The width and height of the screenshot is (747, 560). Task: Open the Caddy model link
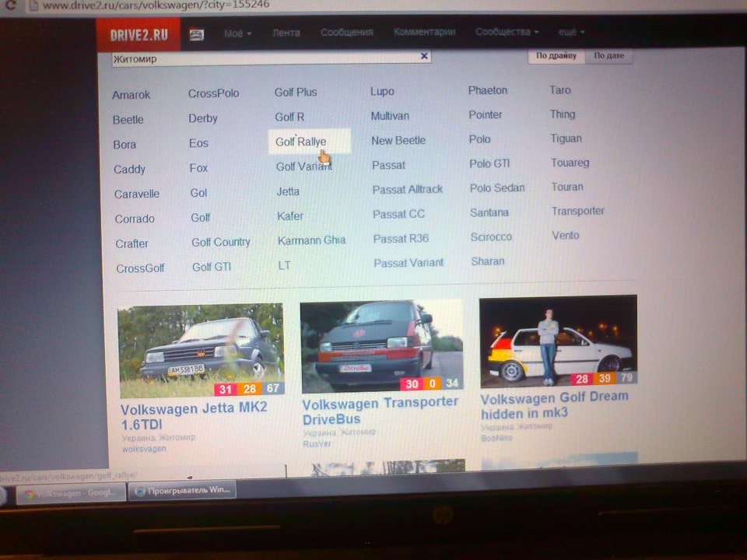(129, 169)
